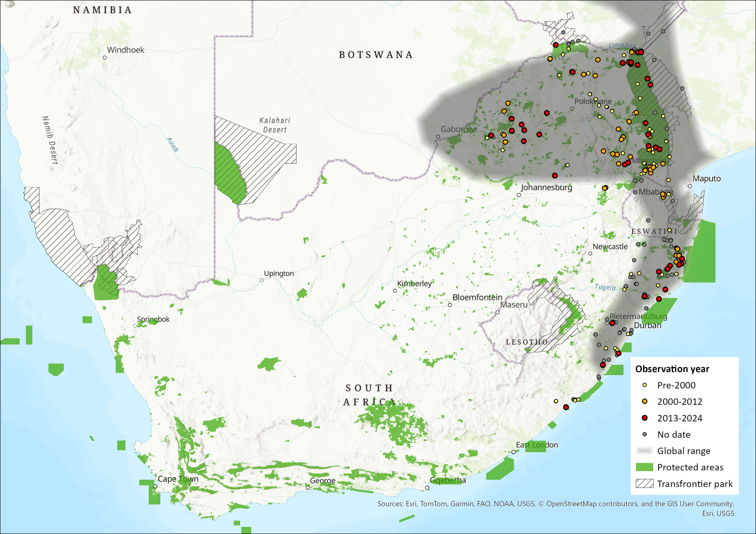This screenshot has height=534, width=756.
Task: Click the Pre-2000 yellow legend dot
Action: [x=645, y=385]
